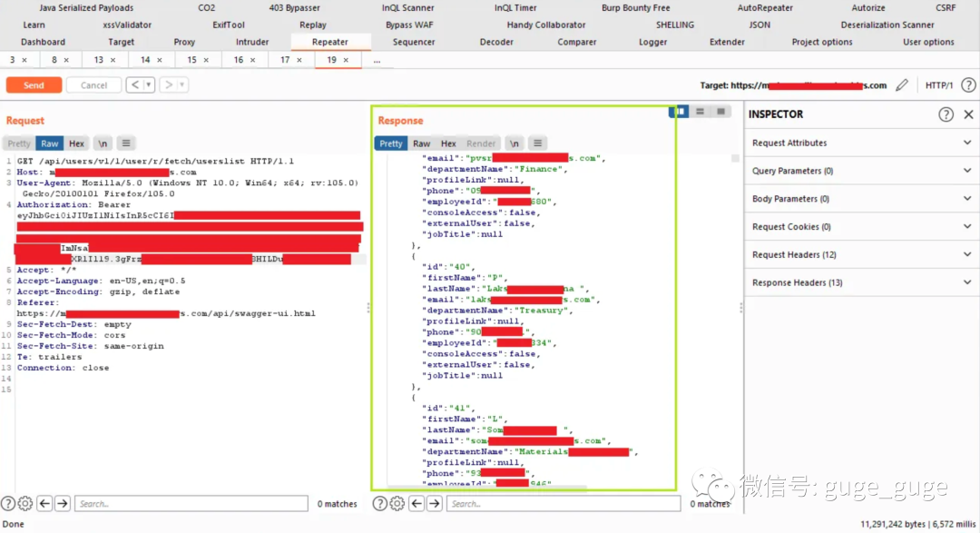Switch to the Proxy tab
The image size is (980, 533).
[x=184, y=42]
